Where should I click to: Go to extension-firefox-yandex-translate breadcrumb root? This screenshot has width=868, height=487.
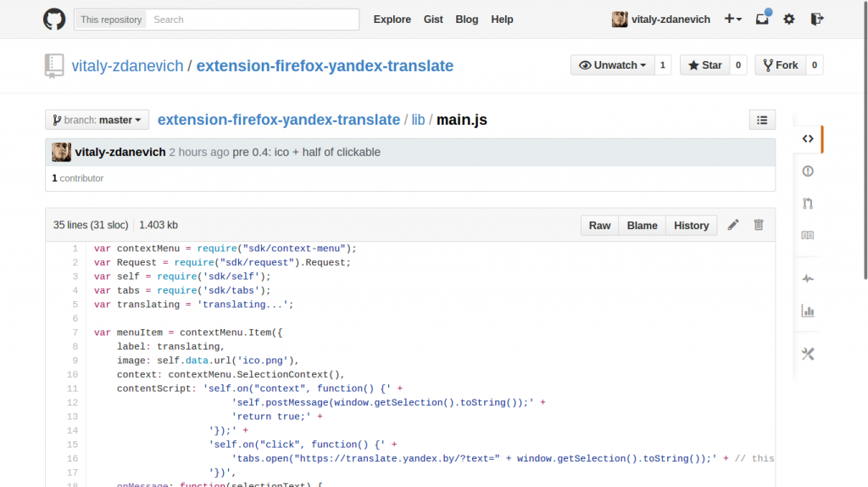tap(279, 120)
